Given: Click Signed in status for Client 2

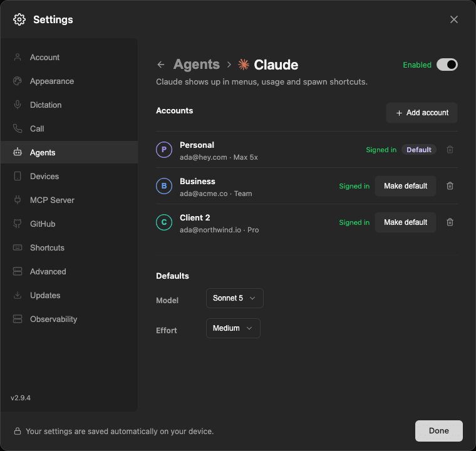Looking at the screenshot, I should point(354,222).
